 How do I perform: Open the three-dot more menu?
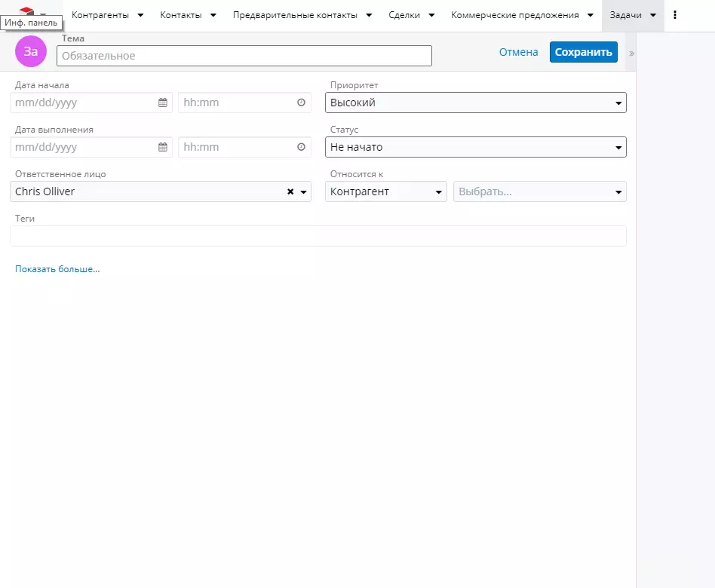pos(675,15)
